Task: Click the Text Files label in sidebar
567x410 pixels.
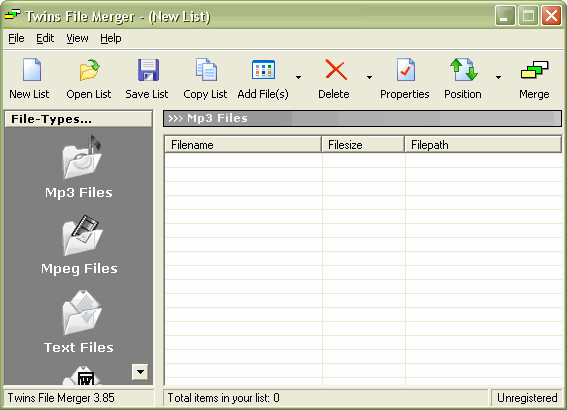Action: click(78, 347)
